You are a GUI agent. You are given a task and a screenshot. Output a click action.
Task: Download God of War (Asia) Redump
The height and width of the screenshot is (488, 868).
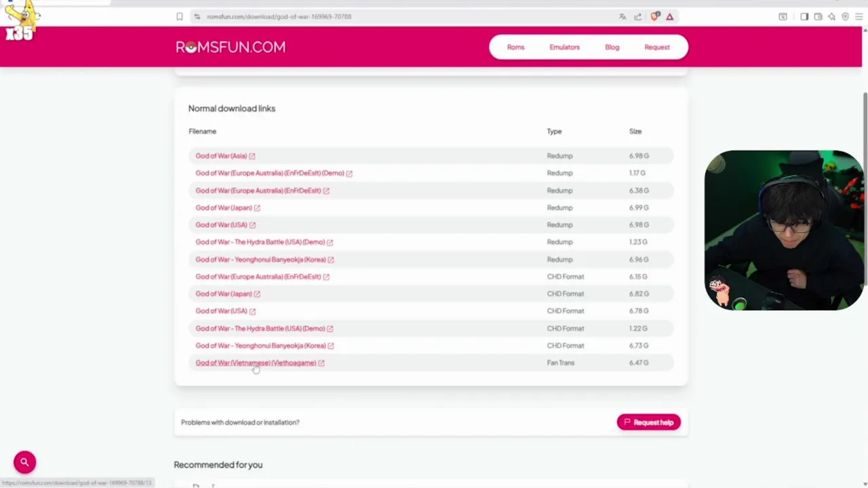pyautogui.click(x=221, y=156)
